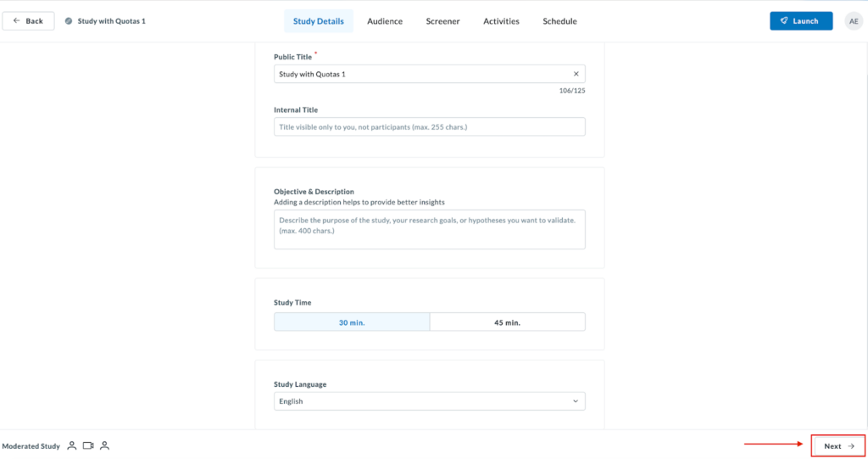Open the Study Language dropdown
This screenshot has width=868, height=459.
[x=429, y=401]
